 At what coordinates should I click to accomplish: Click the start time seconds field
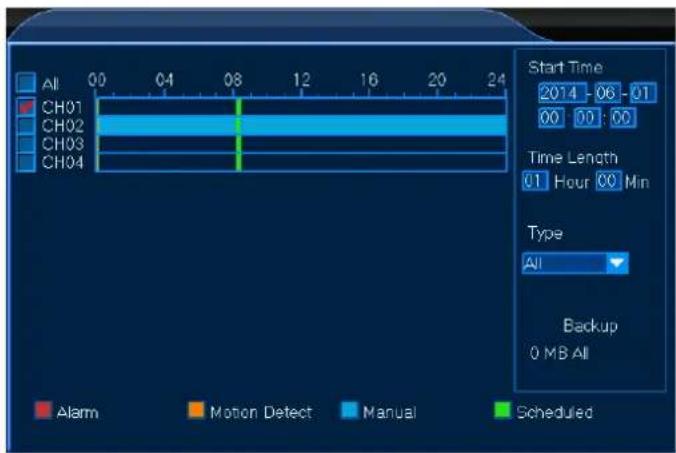click(623, 118)
